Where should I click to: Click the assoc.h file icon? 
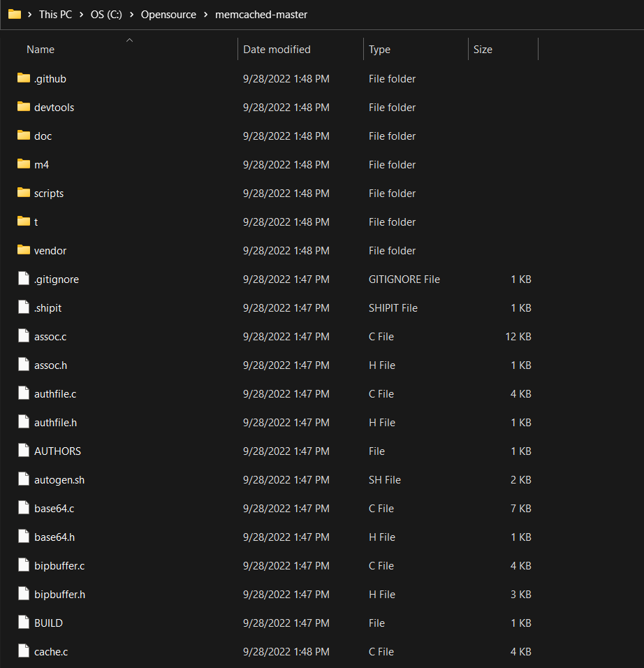coord(24,364)
